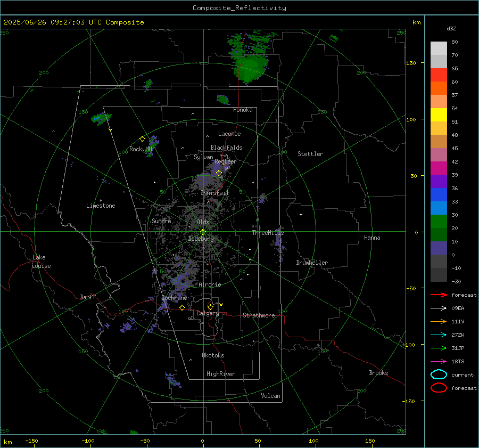Select the red color swatch below 65
The image size is (479, 448).
click(x=439, y=75)
